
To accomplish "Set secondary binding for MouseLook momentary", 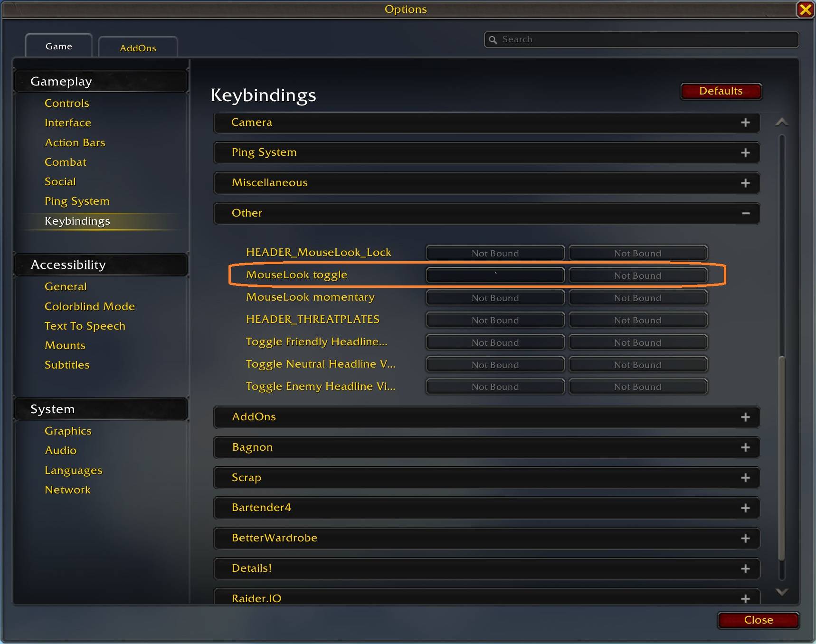I will click(x=638, y=298).
